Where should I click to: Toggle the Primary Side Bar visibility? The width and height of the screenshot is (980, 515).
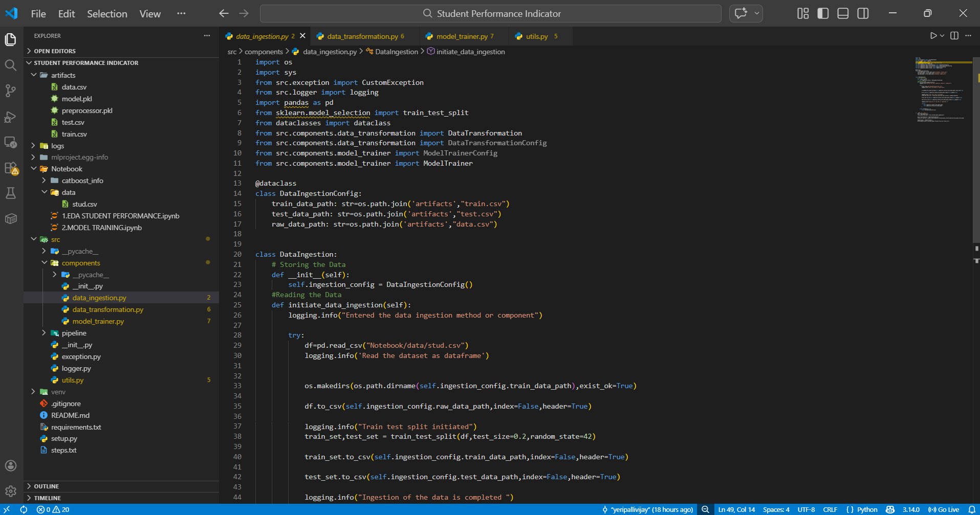coord(823,14)
